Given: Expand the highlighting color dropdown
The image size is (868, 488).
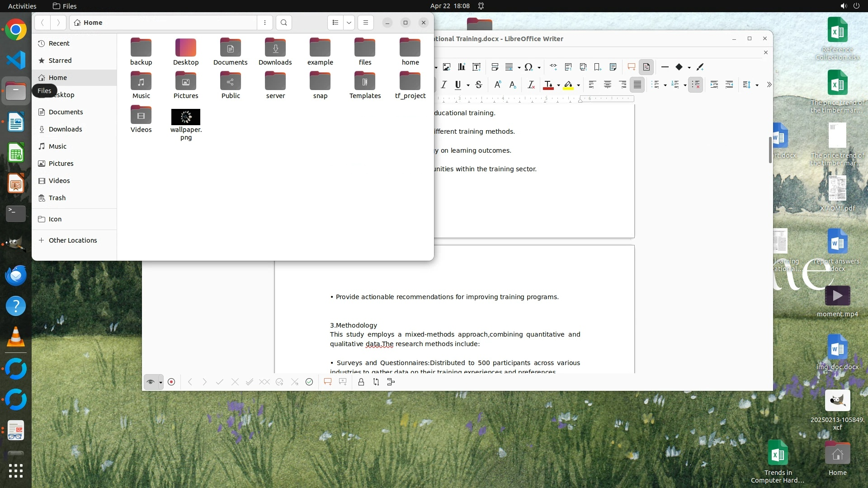Looking at the screenshot, I should [578, 85].
